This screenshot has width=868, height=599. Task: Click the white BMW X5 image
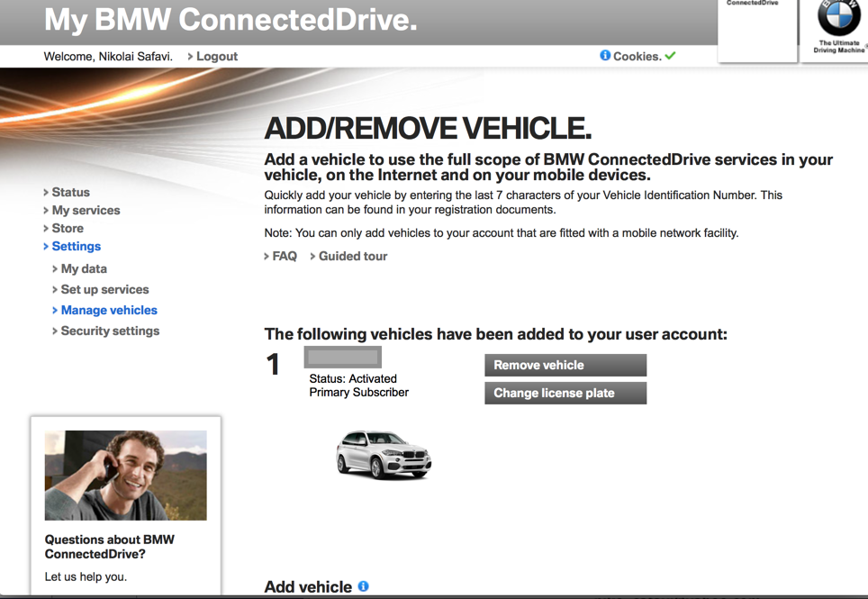coord(383,454)
